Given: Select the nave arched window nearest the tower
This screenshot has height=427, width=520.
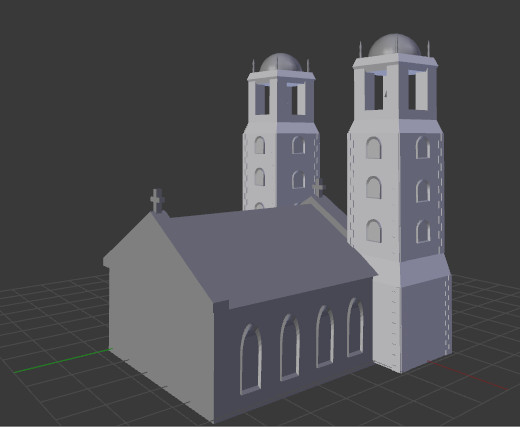Looking at the screenshot, I should pyautogui.click(x=355, y=327).
